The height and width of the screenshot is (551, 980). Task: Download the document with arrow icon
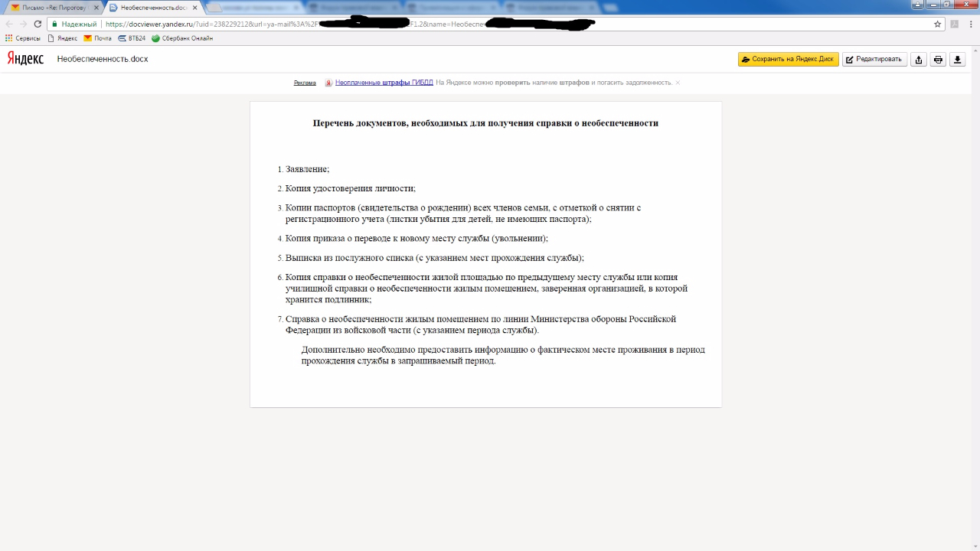coord(958,60)
